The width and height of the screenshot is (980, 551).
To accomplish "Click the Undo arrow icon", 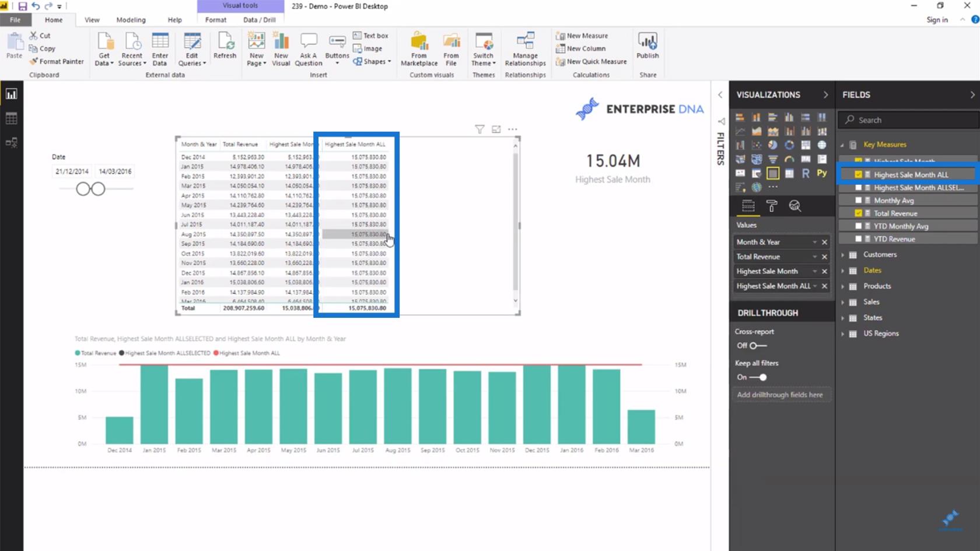I will pos(36,6).
